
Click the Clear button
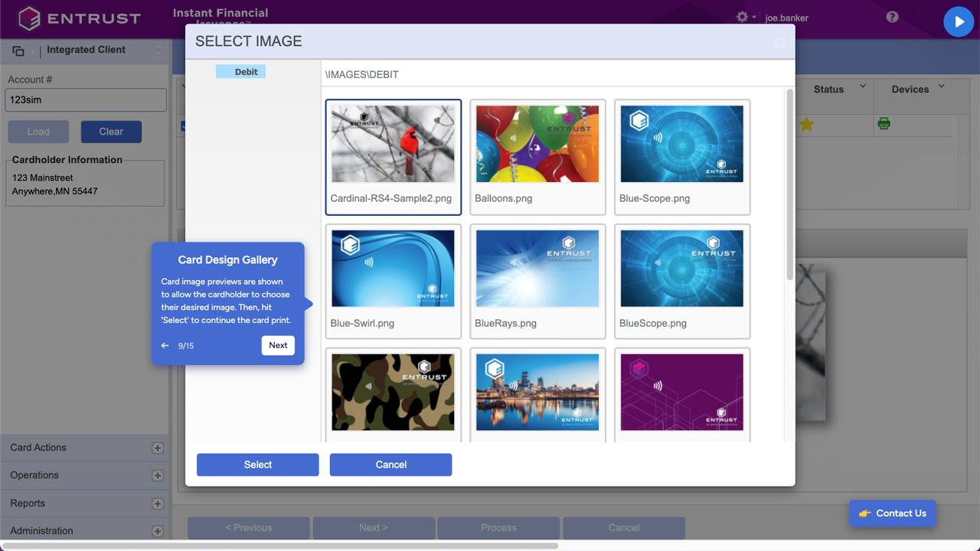tap(111, 132)
